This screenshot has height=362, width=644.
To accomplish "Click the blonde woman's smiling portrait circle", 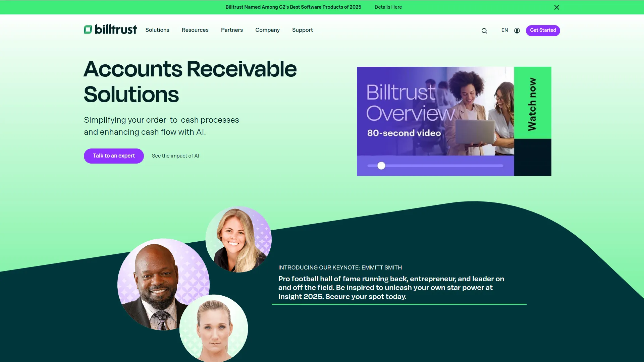I will (x=238, y=239).
